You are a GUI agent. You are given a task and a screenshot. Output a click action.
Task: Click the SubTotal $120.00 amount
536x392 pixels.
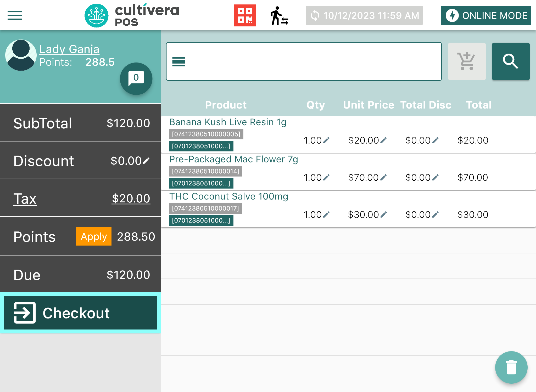(128, 123)
